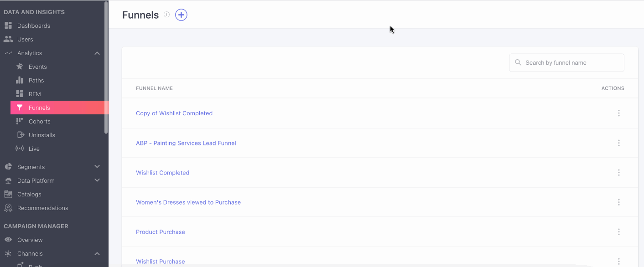Image resolution: width=644 pixels, height=267 pixels.
Task: Open actions menu for ABP - Painting Services Lead Funnel
Action: tap(618, 143)
